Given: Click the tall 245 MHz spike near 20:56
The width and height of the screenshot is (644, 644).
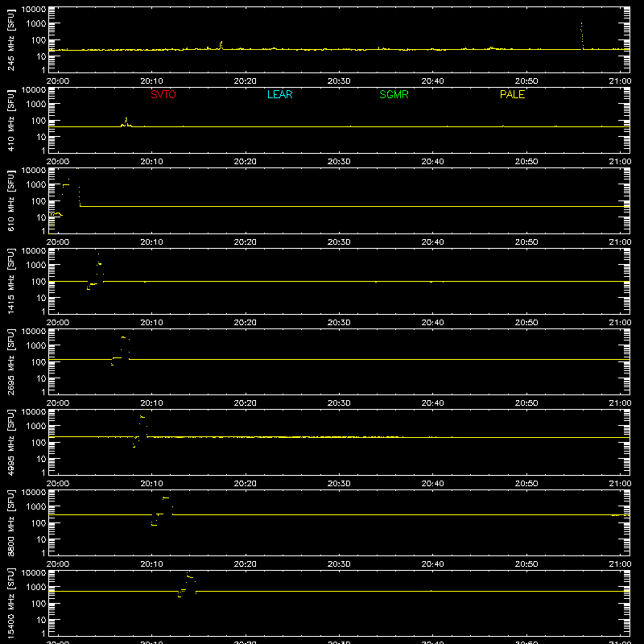Looking at the screenshot, I should (x=581, y=36).
